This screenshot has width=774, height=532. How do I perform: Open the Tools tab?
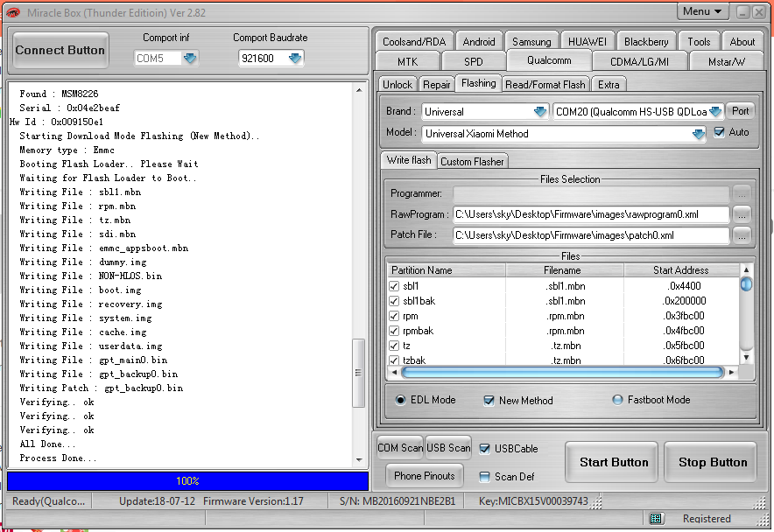pyautogui.click(x=699, y=41)
